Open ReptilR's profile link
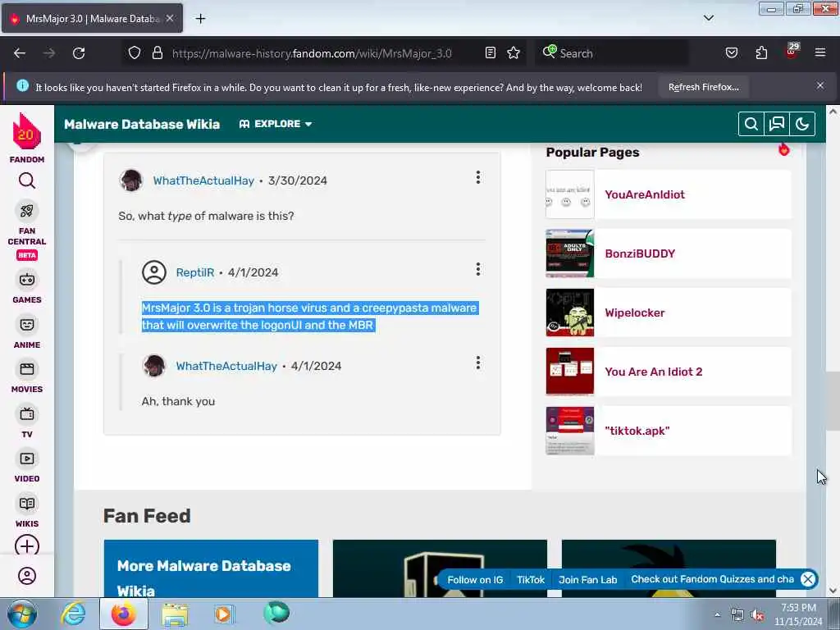Viewport: 840px width, 630px height. tap(195, 272)
